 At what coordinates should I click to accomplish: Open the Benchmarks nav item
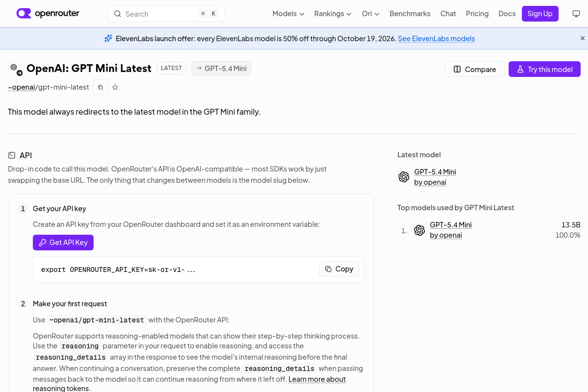[410, 14]
